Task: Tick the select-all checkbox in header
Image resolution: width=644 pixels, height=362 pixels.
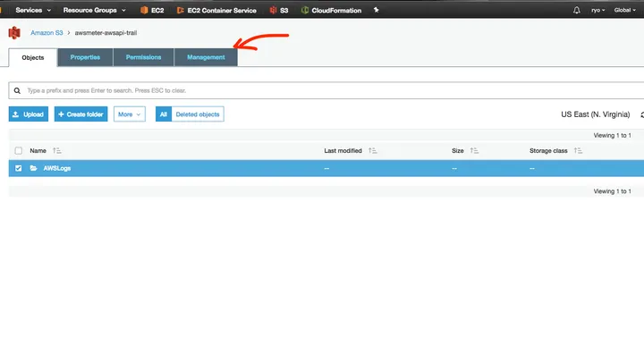Action: tap(19, 151)
